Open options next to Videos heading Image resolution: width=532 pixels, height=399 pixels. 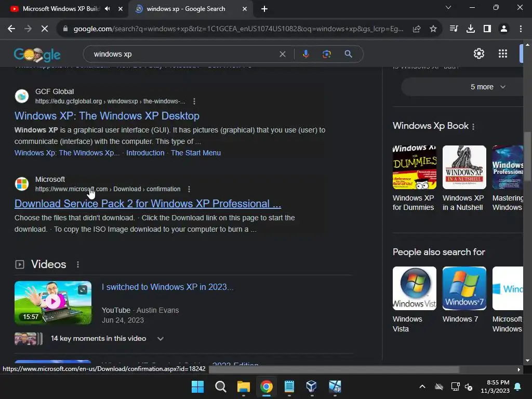[78, 264]
